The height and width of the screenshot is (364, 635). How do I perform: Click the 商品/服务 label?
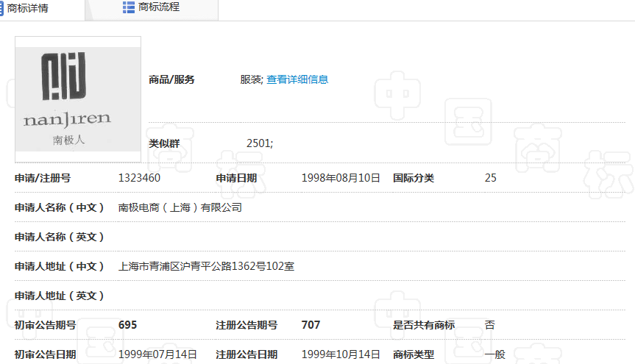[x=171, y=79]
